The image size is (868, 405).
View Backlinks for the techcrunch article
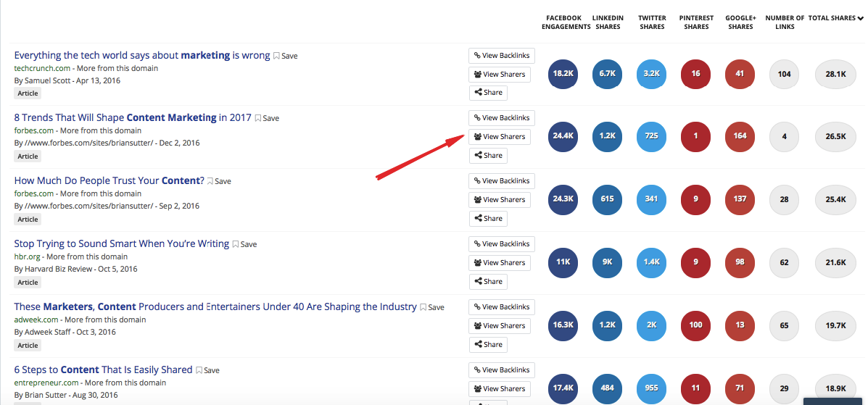[502, 55]
